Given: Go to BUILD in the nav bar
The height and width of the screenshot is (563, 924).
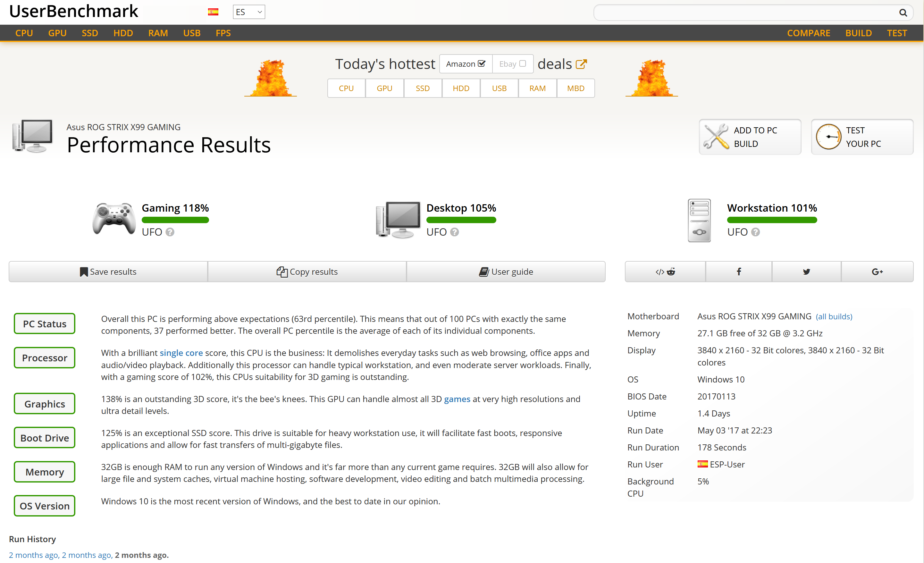Looking at the screenshot, I should 858,33.
